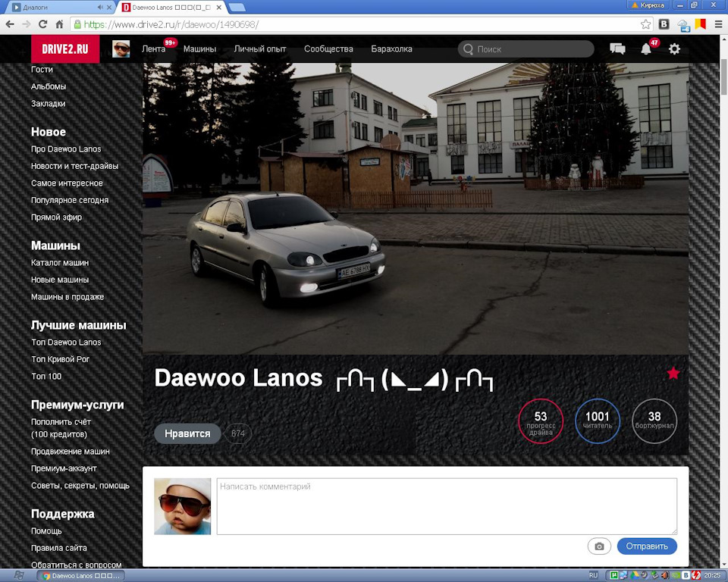Viewport: 728px width, 582px height.
Task: Click the Отправить send button
Action: [647, 546]
